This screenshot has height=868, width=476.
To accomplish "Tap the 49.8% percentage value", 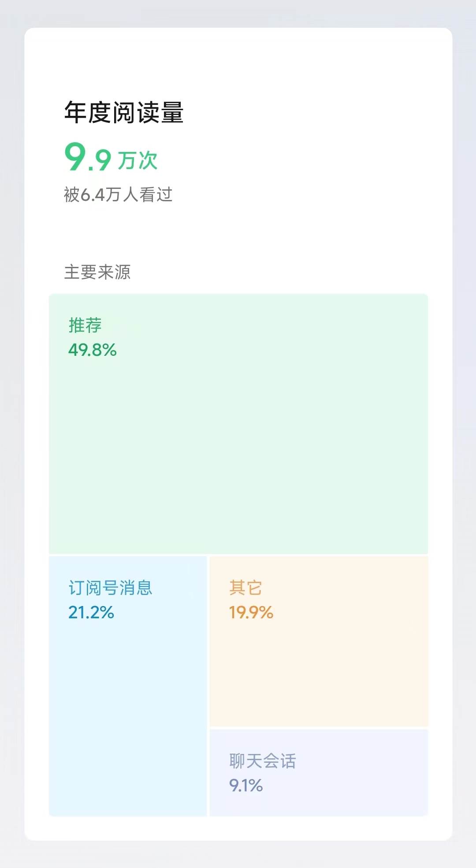I will point(92,350).
